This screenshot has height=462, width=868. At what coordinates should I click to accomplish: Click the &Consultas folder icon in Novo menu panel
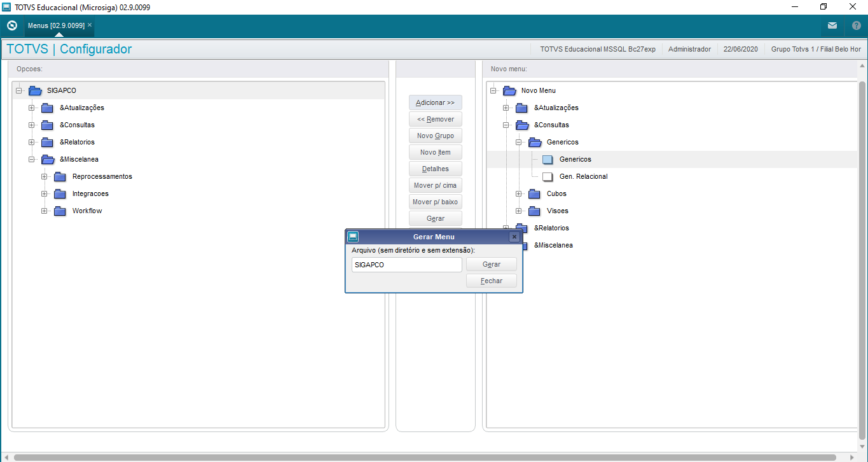pyautogui.click(x=522, y=125)
